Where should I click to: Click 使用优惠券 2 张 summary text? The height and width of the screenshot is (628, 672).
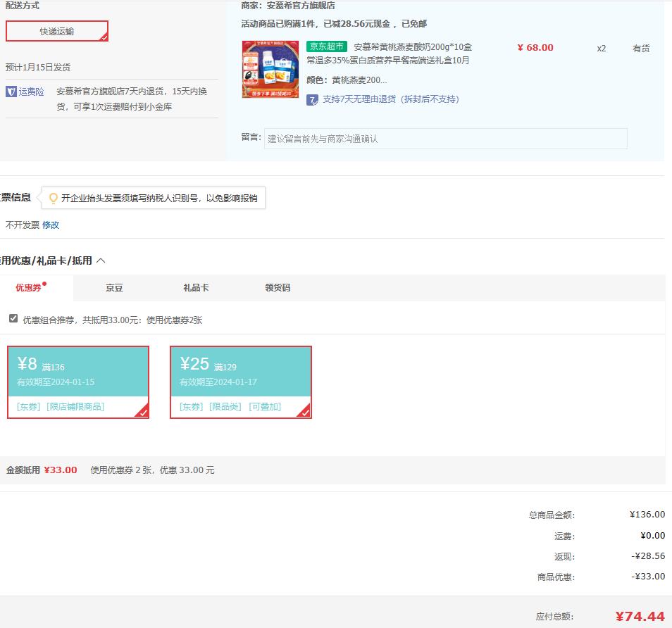153,470
